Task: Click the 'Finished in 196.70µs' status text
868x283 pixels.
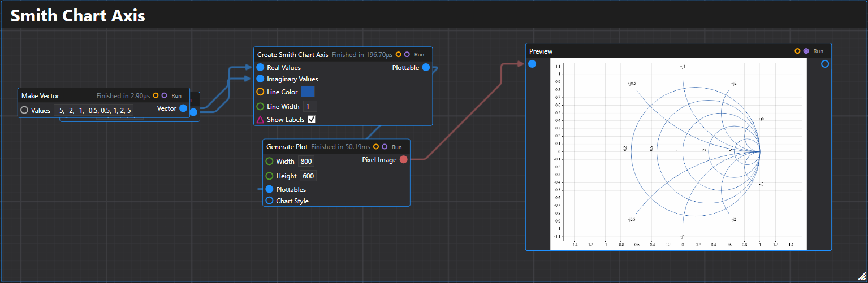Action: coord(362,55)
